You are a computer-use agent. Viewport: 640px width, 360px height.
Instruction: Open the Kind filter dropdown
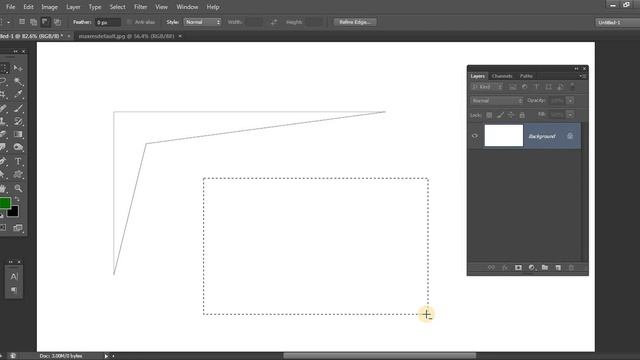(x=487, y=87)
